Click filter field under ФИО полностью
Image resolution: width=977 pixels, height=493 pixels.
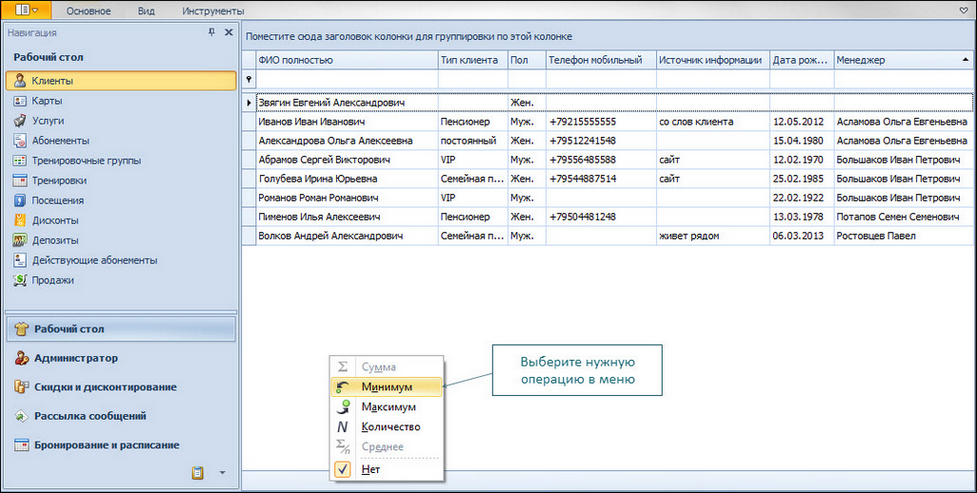pyautogui.click(x=347, y=79)
